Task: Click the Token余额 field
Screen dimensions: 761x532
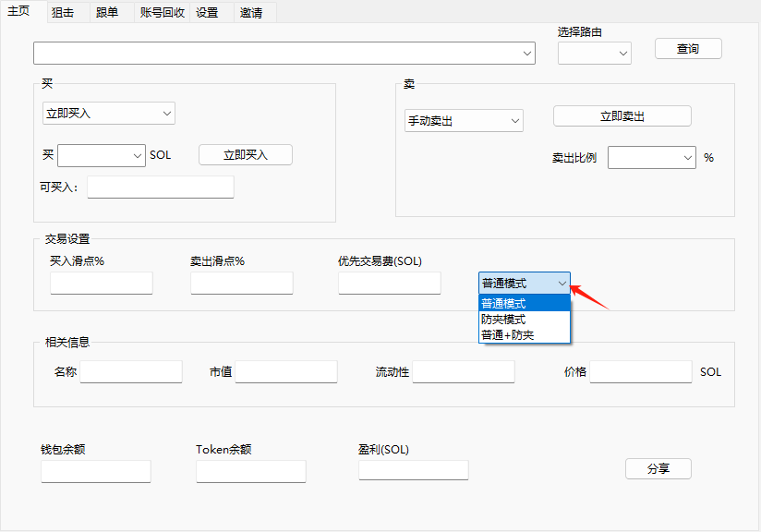Action: coord(251,471)
